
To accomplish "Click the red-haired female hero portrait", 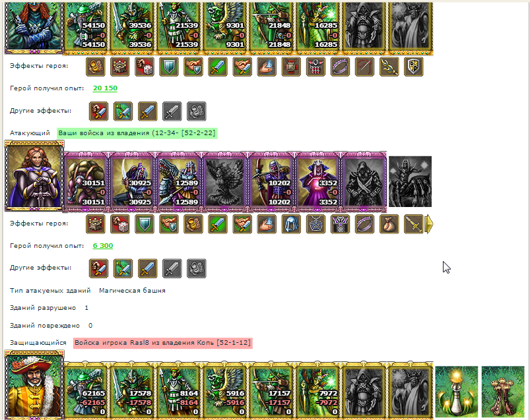I will (x=34, y=176).
